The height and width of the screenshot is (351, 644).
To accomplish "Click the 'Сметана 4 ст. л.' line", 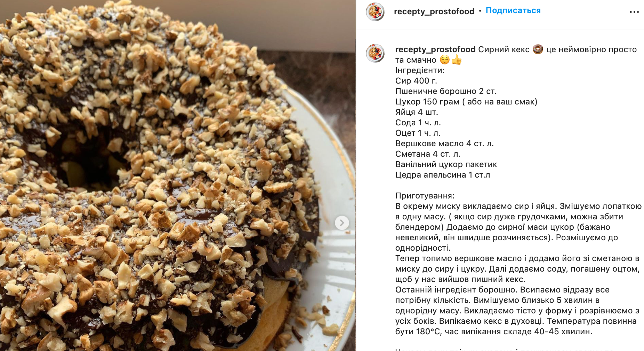I will click(x=428, y=154).
